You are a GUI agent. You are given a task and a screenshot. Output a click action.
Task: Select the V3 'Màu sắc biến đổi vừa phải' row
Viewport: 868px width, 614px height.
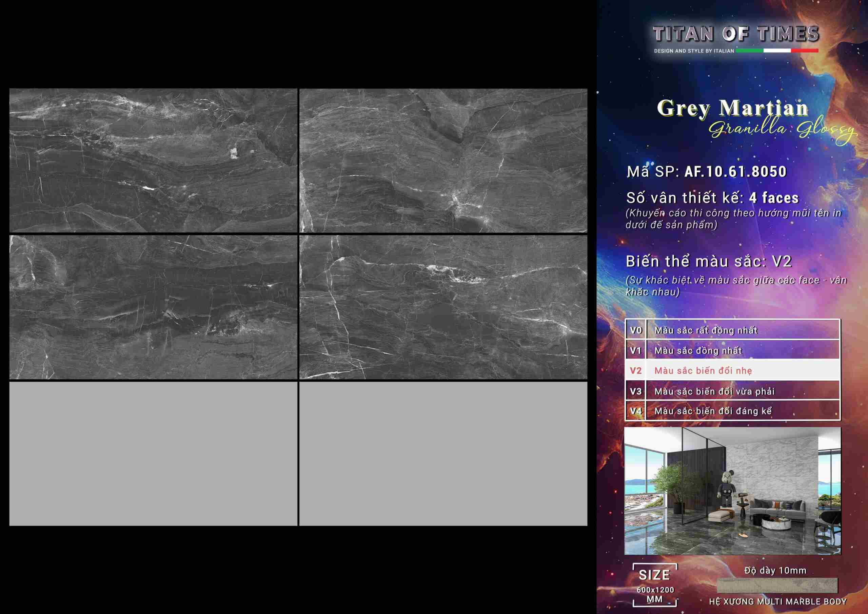pyautogui.click(x=732, y=391)
